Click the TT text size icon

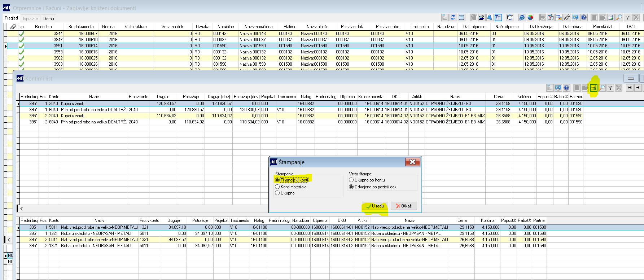pyautogui.click(x=498, y=17)
